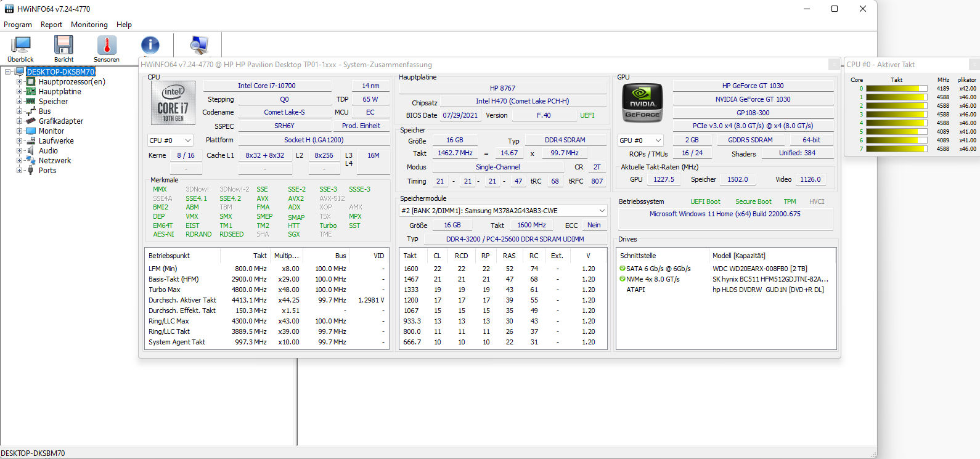Expand the Laufwerke tree node
This screenshot has width=980, height=459.
[x=19, y=140]
